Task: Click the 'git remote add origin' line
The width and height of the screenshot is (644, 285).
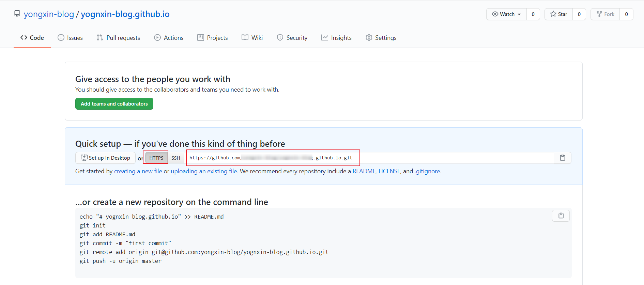Action: (204, 252)
